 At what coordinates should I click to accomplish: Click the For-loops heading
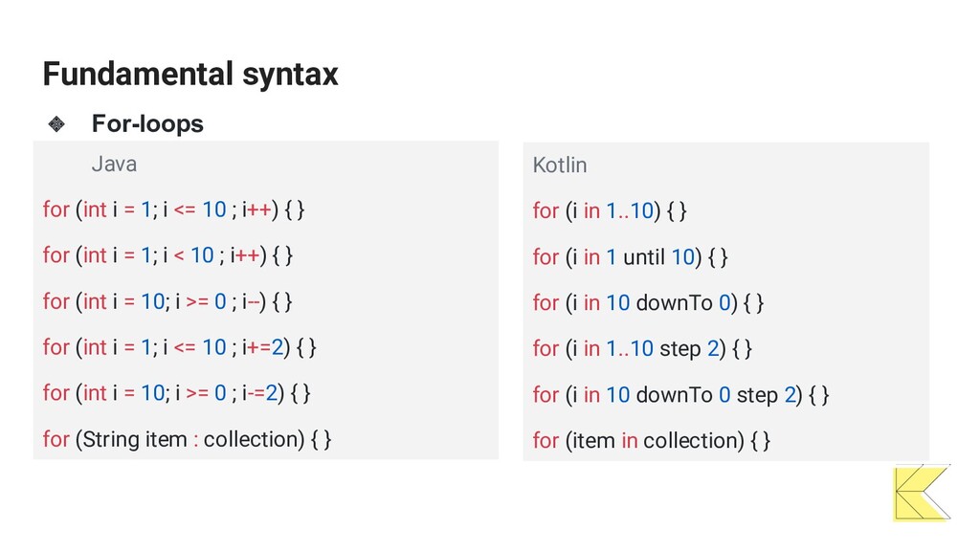pyautogui.click(x=147, y=123)
